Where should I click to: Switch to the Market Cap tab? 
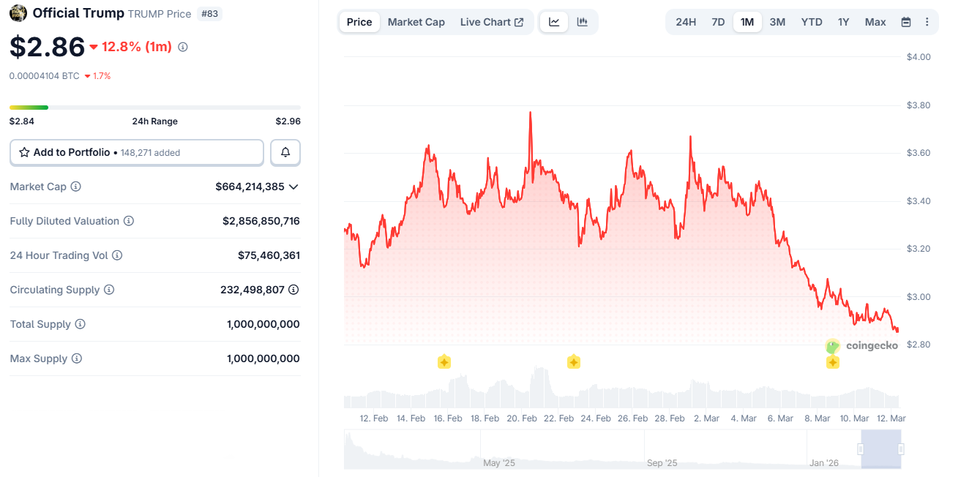click(416, 22)
